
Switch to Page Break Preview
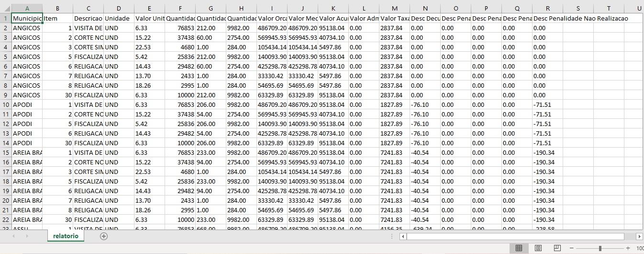click(557, 248)
